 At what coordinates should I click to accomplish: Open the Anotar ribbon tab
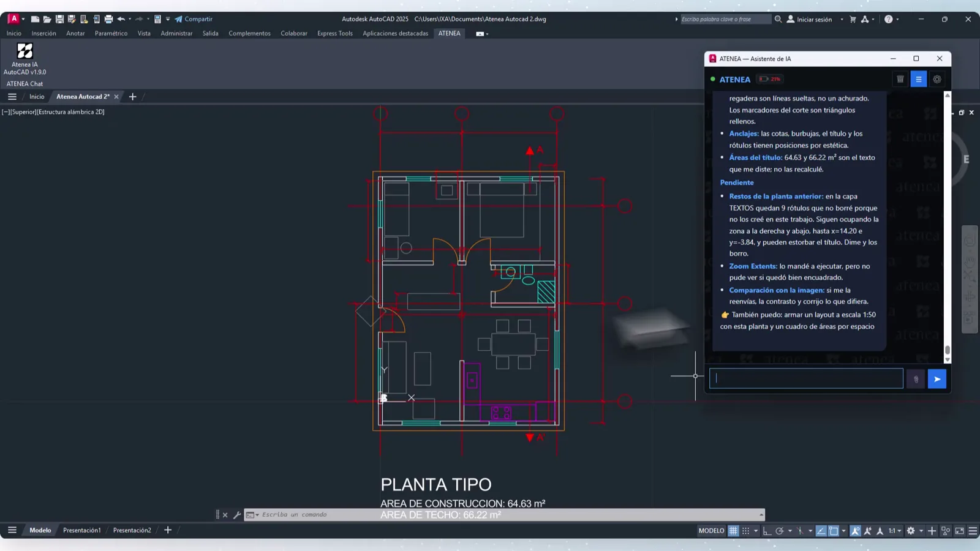pyautogui.click(x=75, y=34)
